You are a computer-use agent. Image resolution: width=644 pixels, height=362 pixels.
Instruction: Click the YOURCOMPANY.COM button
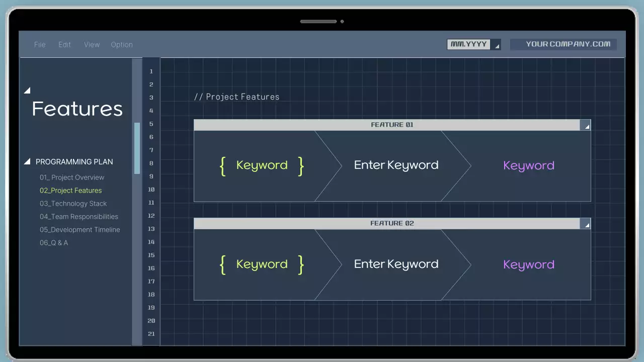pos(563,44)
